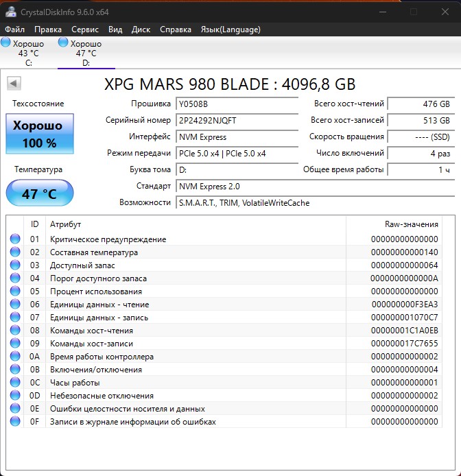Open the Язык(Language) menu
The image size is (461, 476).
230,29
